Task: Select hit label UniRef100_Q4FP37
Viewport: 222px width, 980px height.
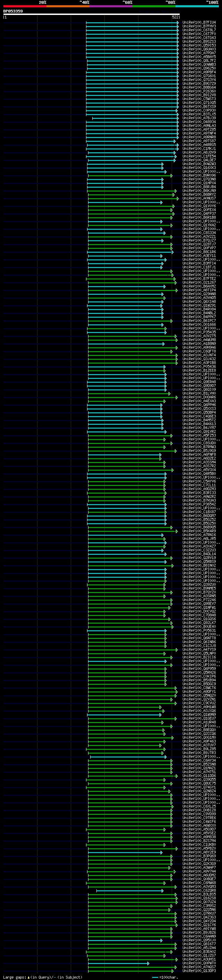Action: click(x=199, y=213)
